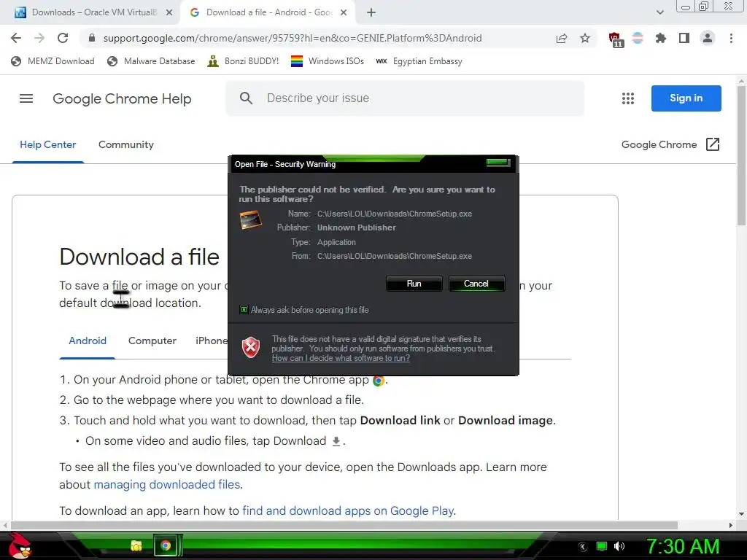Viewport: 747px width, 560px height.
Task: Click the Chrome taskbar icon
Action: (166, 545)
